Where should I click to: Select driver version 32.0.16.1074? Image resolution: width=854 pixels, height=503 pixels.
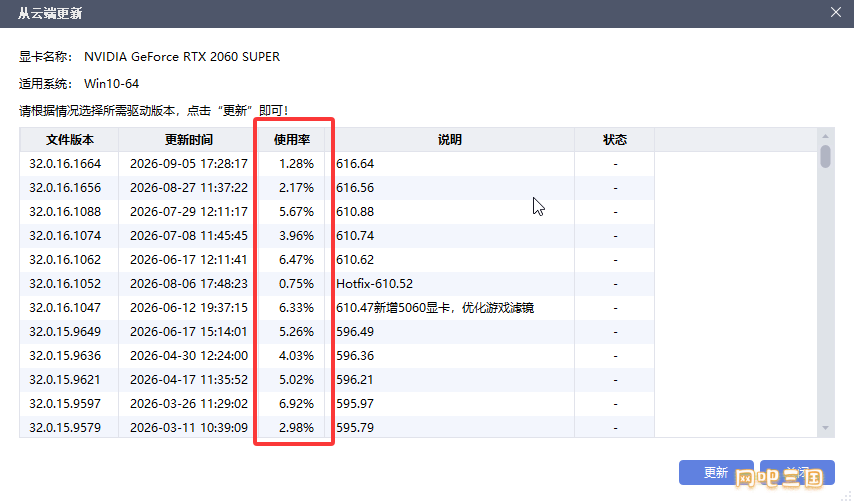coord(65,236)
